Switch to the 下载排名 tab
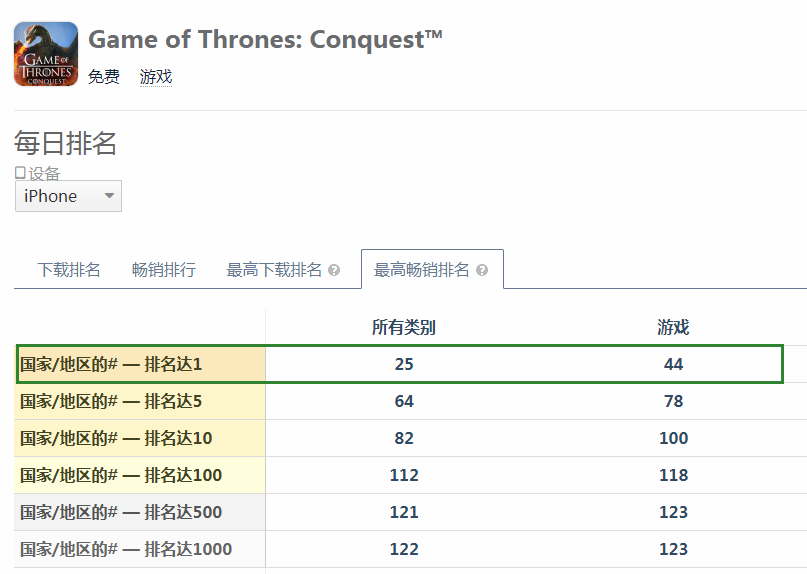The image size is (807, 574). pyautogui.click(x=68, y=270)
